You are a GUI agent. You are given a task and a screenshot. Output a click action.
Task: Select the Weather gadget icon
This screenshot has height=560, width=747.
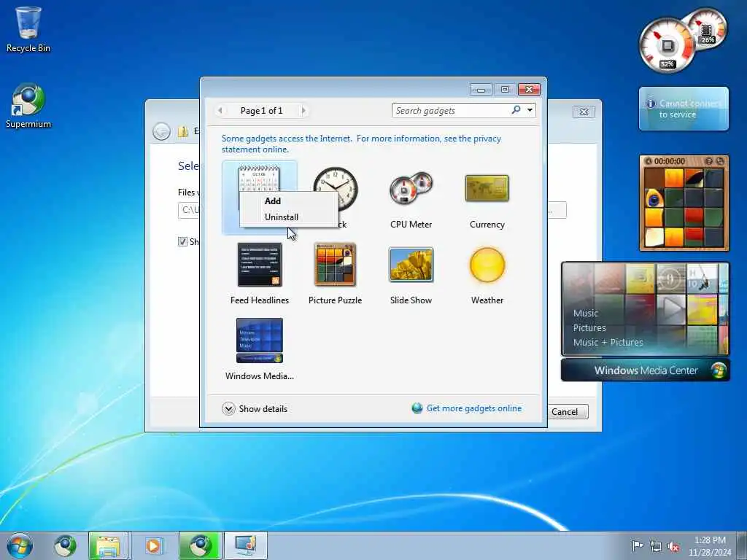click(x=487, y=265)
